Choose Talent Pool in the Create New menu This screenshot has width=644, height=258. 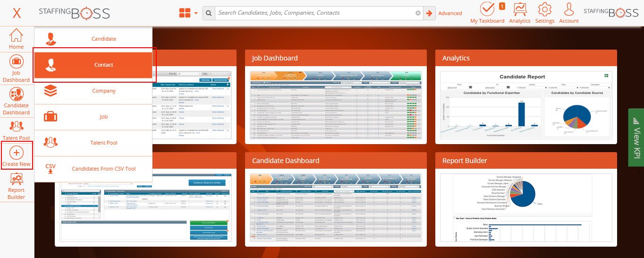click(x=93, y=143)
